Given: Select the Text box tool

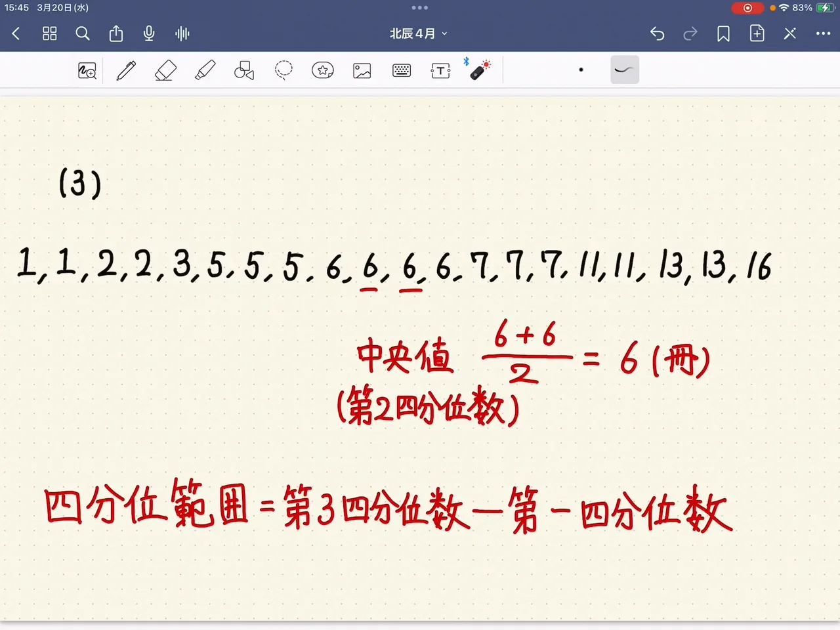Looking at the screenshot, I should pyautogui.click(x=440, y=70).
